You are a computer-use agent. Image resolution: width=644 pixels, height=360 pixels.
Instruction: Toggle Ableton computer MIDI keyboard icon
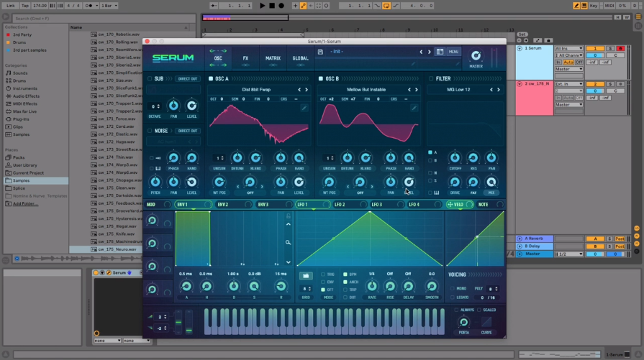tap(584, 6)
